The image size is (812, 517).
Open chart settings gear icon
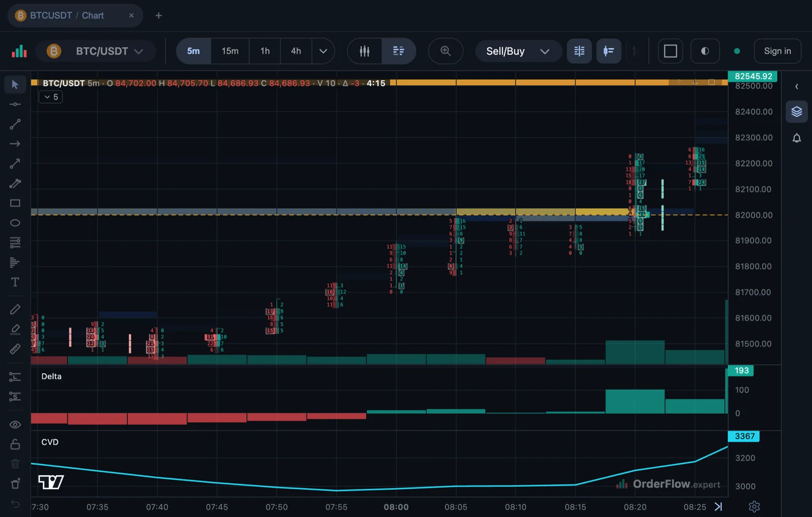click(x=754, y=506)
